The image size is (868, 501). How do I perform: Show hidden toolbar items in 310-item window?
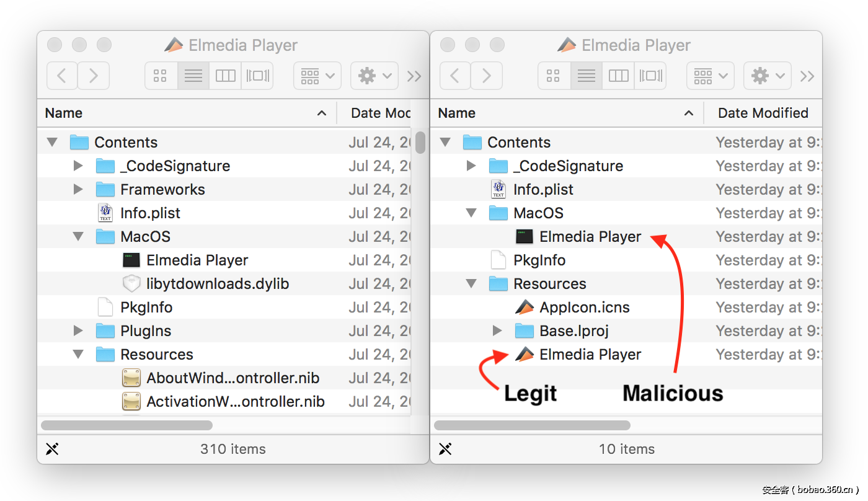[414, 76]
